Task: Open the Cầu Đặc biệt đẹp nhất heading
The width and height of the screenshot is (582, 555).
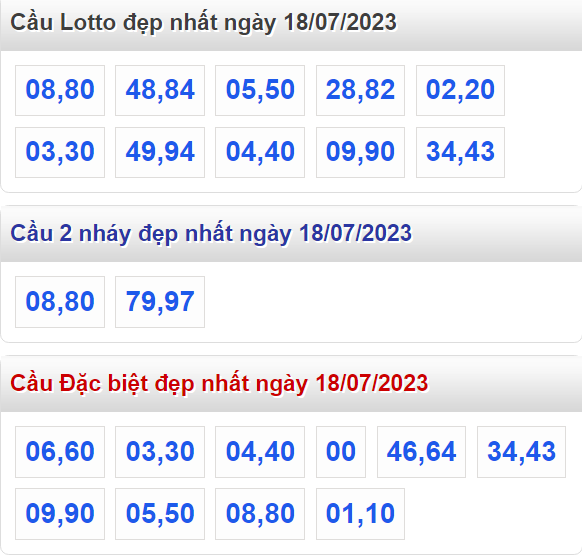Action: pyautogui.click(x=219, y=383)
